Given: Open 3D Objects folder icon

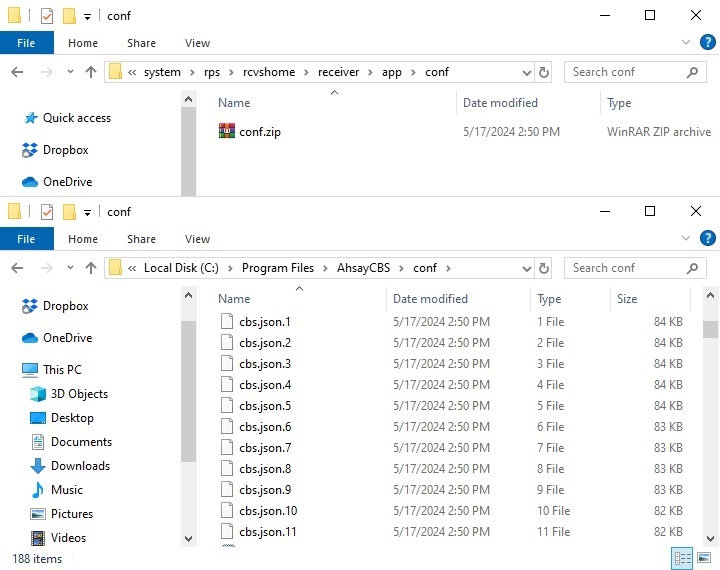Looking at the screenshot, I should point(38,394).
